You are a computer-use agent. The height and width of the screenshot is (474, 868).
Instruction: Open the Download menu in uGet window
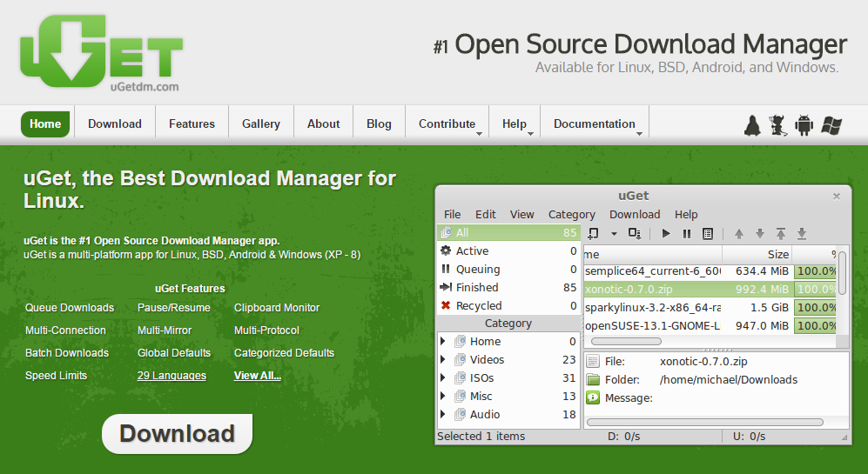tap(635, 214)
